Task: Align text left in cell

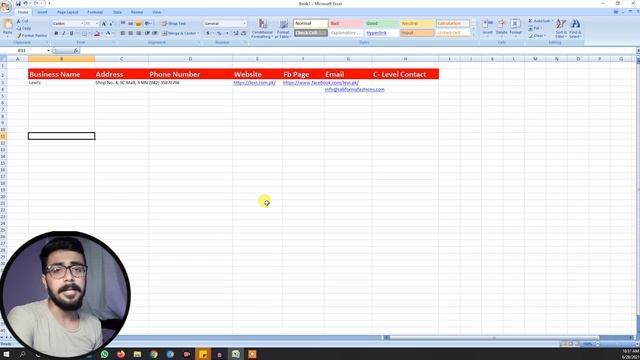Action: [x=123, y=33]
